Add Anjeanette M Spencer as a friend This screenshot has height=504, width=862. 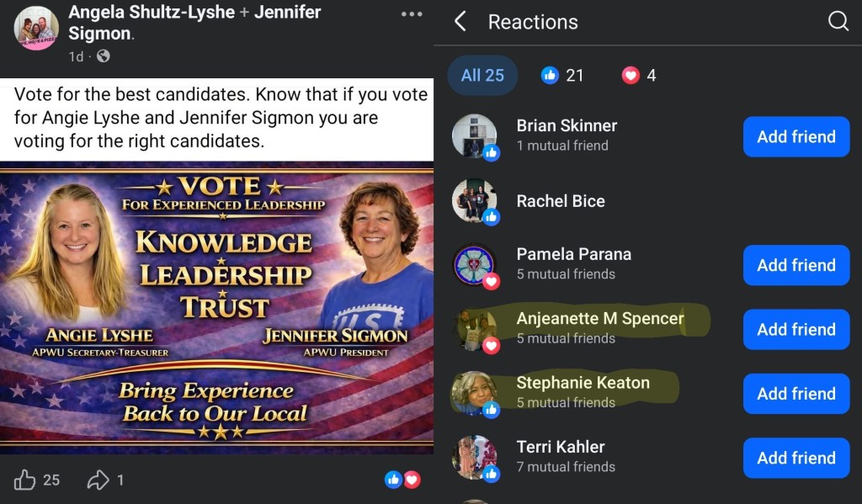[x=796, y=329]
